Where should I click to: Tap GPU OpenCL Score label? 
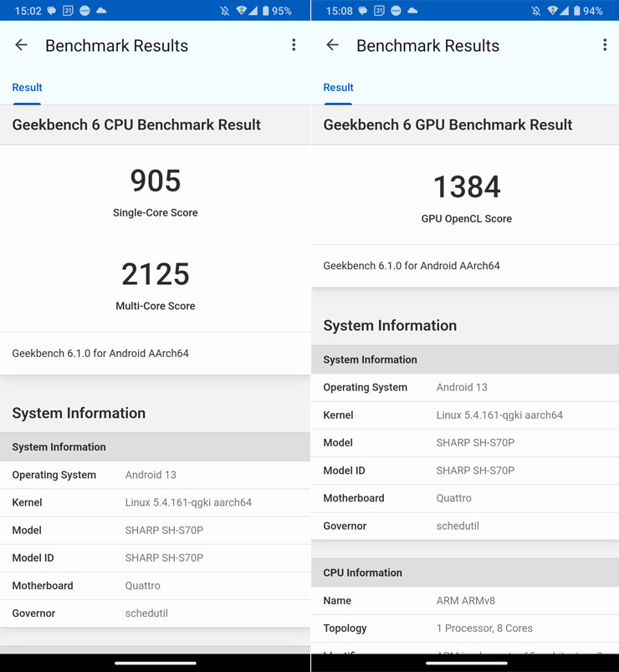467,219
